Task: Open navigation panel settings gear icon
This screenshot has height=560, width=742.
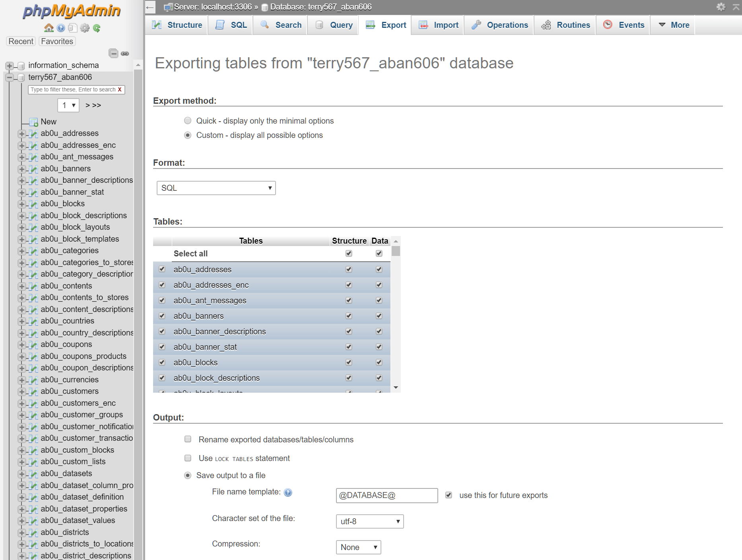Action: click(x=85, y=28)
